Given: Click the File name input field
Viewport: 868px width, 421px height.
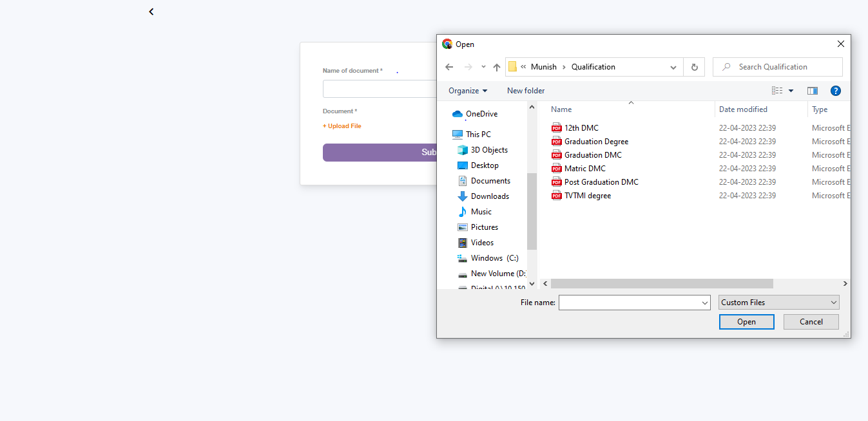Looking at the screenshot, I should pyautogui.click(x=629, y=303).
